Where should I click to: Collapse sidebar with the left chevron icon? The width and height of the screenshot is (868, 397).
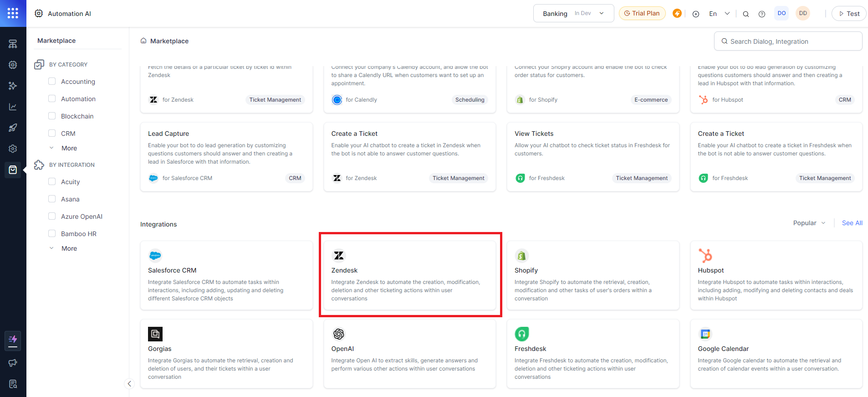[x=129, y=384]
